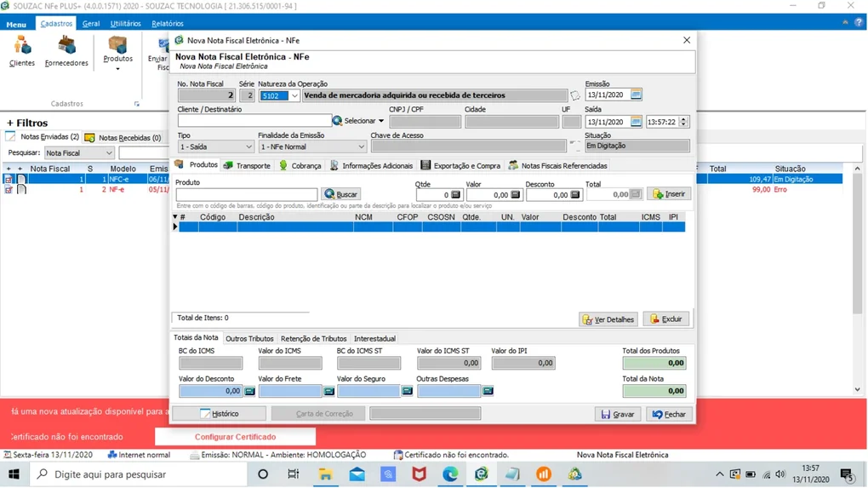Open Clientes in the Cadastros ribbon
868x488 pixels.
[22, 51]
